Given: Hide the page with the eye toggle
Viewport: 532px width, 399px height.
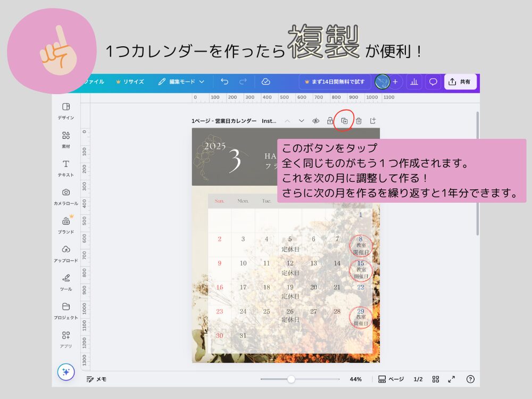Looking at the screenshot, I should (315, 120).
